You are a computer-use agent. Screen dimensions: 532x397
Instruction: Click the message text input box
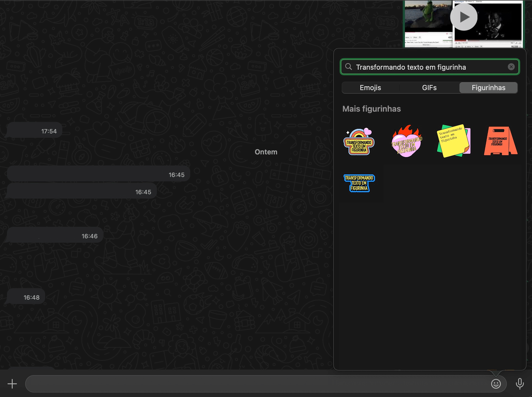(255, 384)
